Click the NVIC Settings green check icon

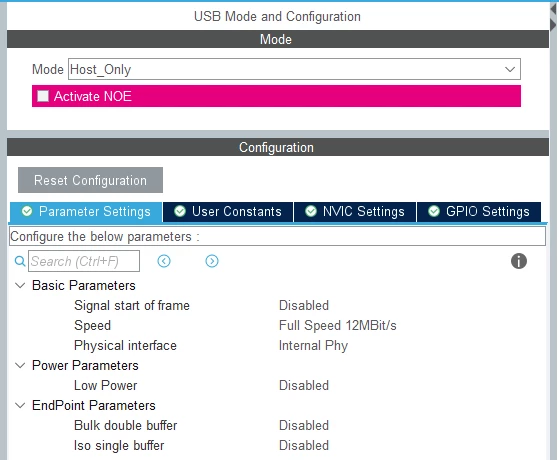(311, 211)
